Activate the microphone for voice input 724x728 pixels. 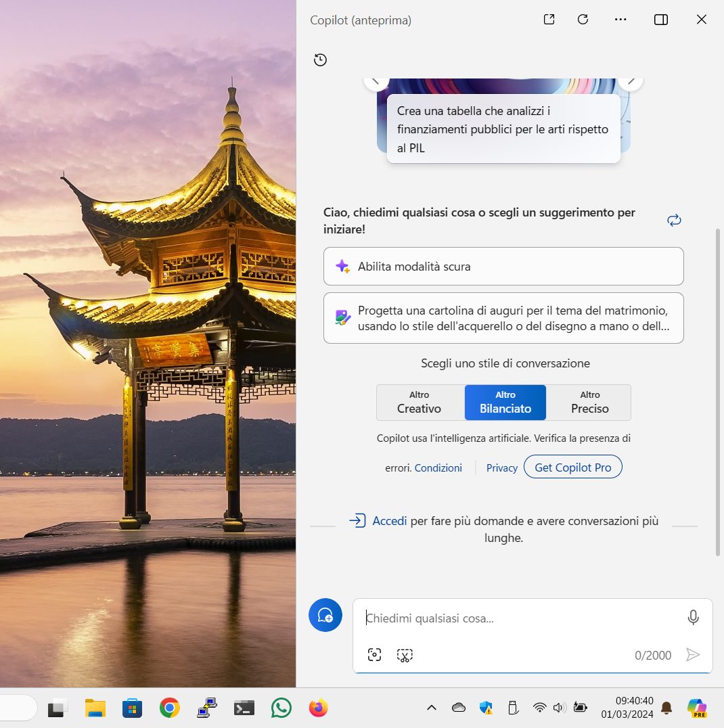click(x=693, y=618)
